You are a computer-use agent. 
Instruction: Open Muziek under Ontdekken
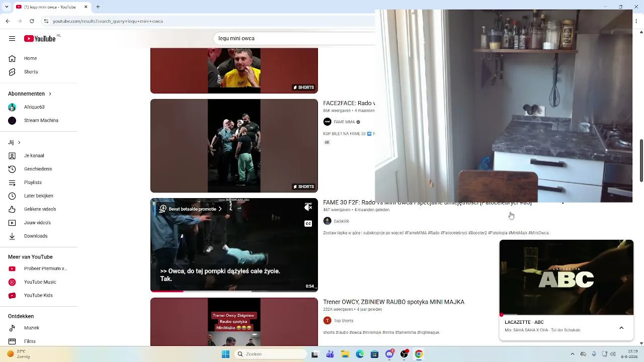31,328
